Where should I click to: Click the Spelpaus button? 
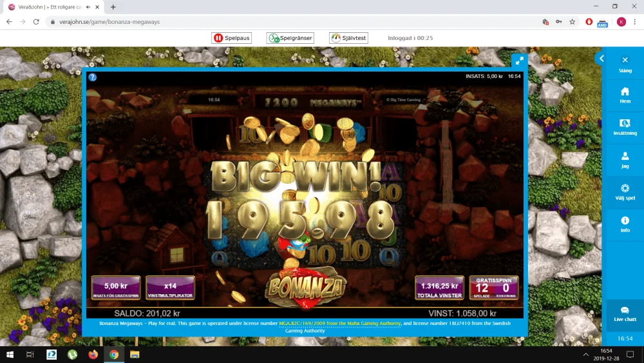pos(232,38)
